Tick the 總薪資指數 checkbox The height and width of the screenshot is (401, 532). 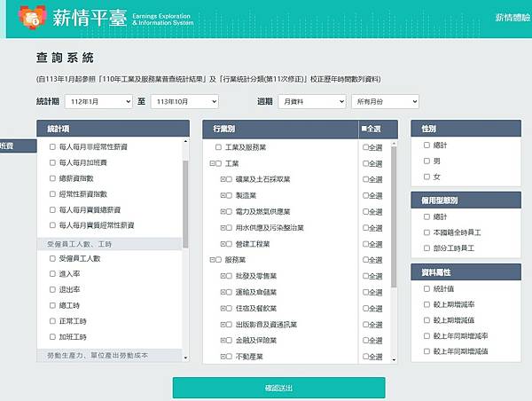click(x=52, y=178)
